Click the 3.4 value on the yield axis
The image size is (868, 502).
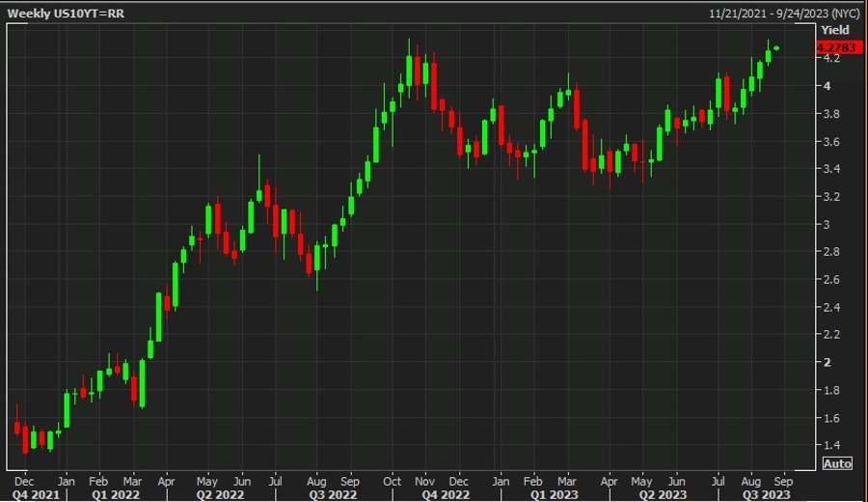[831, 168]
